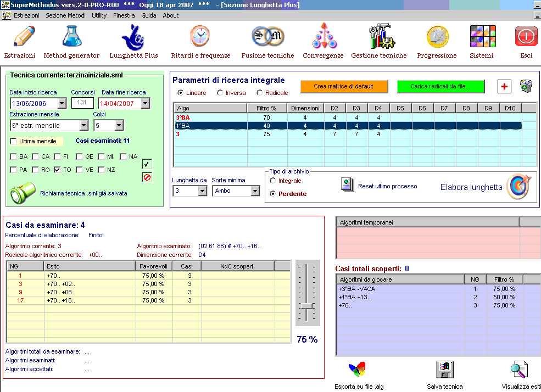The height and width of the screenshot is (392, 541).
Task: Select the 3°BA row in algo table
Action: pos(348,117)
